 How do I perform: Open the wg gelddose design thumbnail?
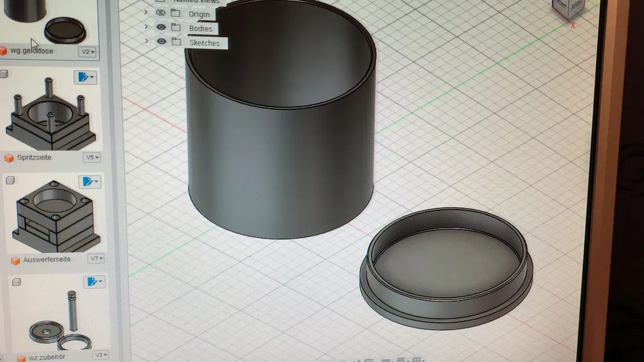click(47, 21)
